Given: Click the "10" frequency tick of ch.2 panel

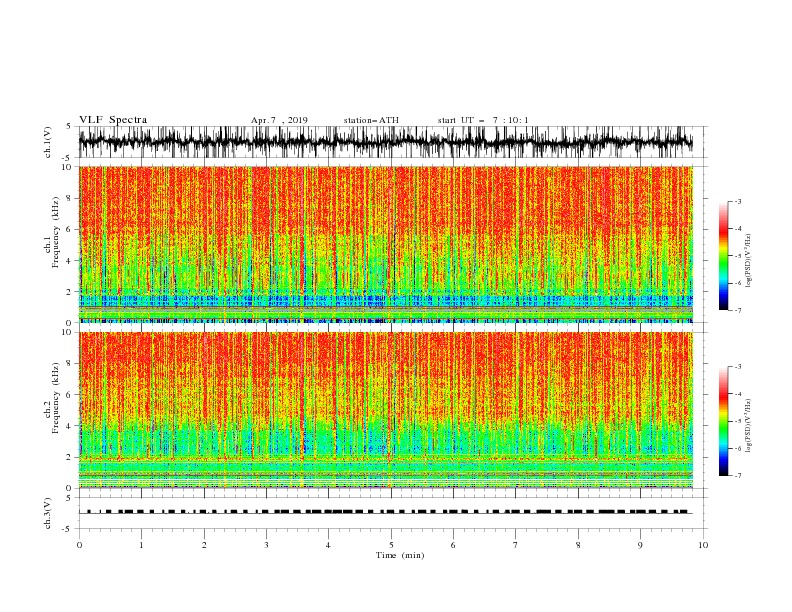Looking at the screenshot, I should tap(70, 332).
